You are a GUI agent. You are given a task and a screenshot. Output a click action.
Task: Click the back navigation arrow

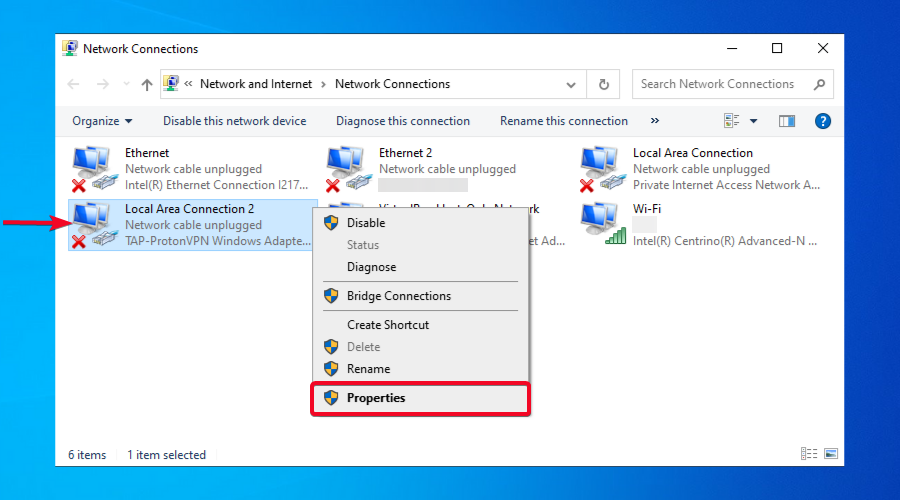pyautogui.click(x=73, y=84)
